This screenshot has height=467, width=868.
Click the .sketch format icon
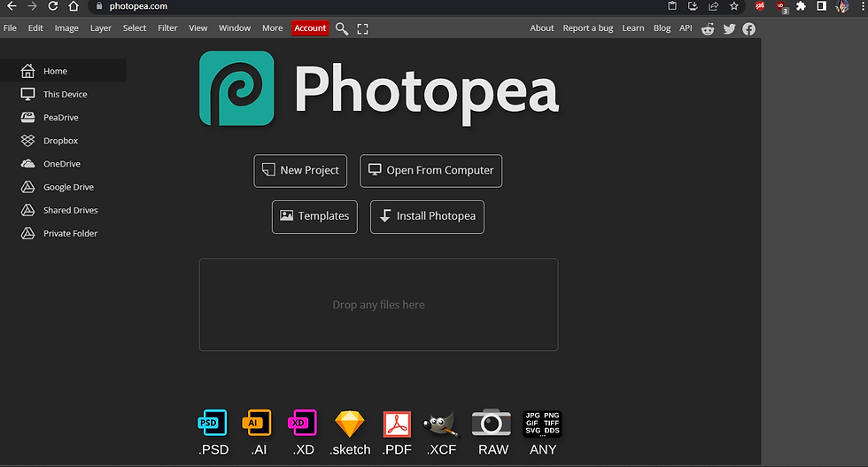pos(350,424)
